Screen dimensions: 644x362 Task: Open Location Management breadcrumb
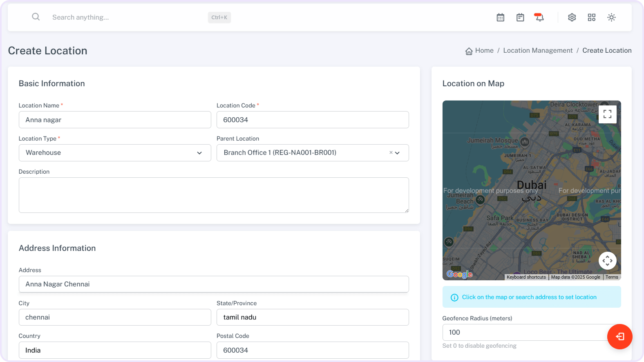point(538,51)
